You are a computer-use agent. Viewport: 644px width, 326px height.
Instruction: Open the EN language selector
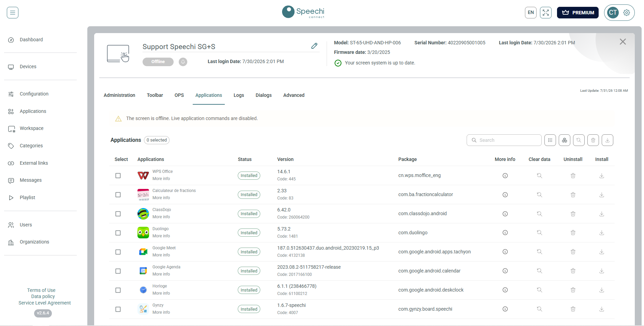[531, 13]
